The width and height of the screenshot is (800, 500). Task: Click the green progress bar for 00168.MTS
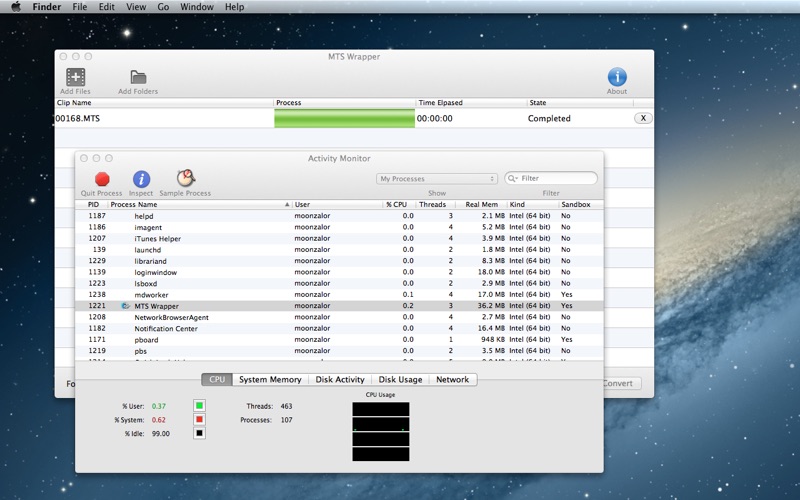[344, 118]
